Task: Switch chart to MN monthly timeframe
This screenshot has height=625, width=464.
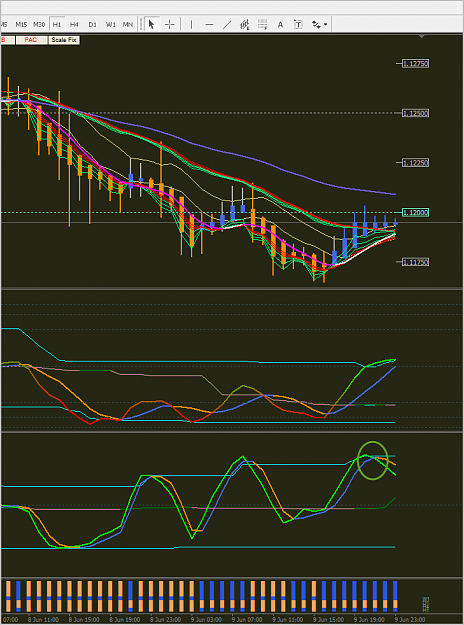Action: click(x=128, y=25)
